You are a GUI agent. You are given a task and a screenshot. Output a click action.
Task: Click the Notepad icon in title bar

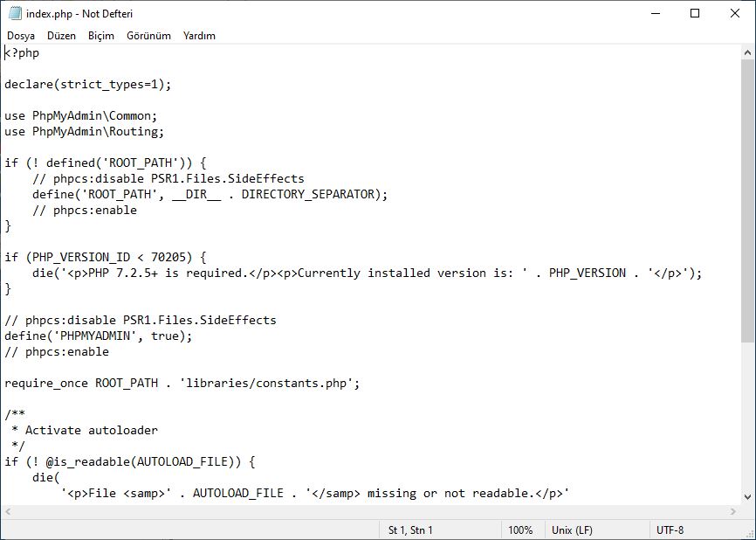[15, 13]
